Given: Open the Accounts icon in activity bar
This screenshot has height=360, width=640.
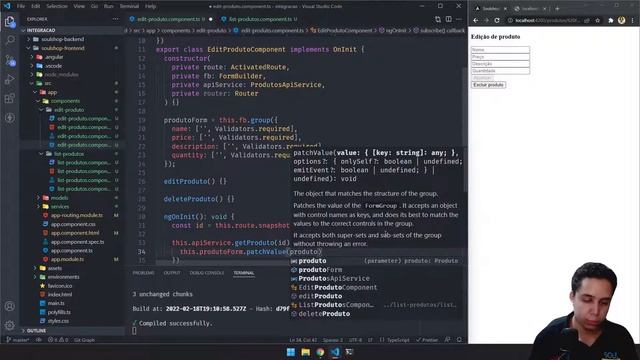Looking at the screenshot, I should pos(10,306).
